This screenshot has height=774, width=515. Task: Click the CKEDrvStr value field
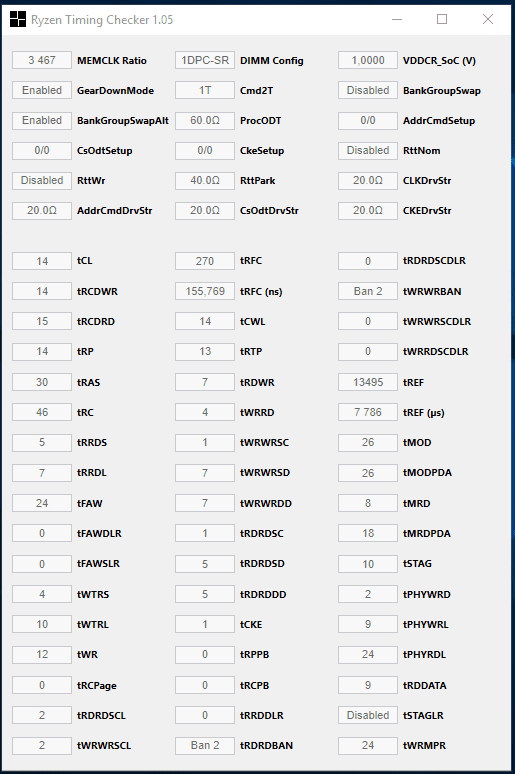point(368,211)
